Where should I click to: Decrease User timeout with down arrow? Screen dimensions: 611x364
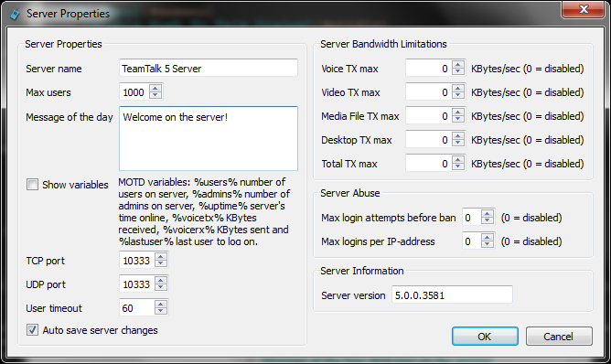161,311
